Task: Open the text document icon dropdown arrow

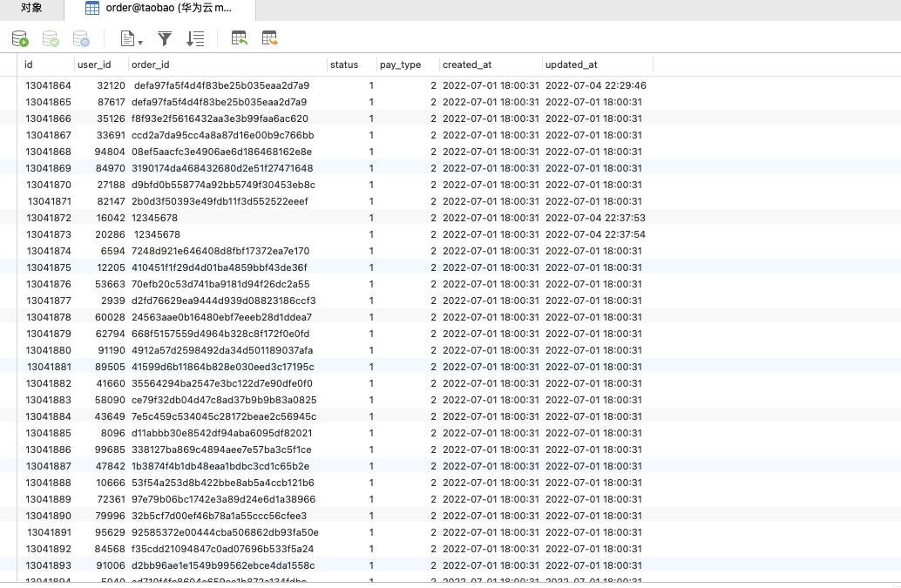Action: [140, 43]
